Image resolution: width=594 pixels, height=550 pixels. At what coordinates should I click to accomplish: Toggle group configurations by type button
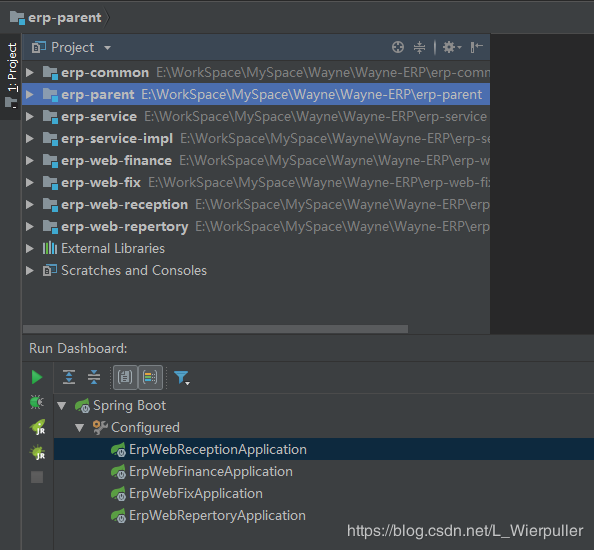point(125,377)
